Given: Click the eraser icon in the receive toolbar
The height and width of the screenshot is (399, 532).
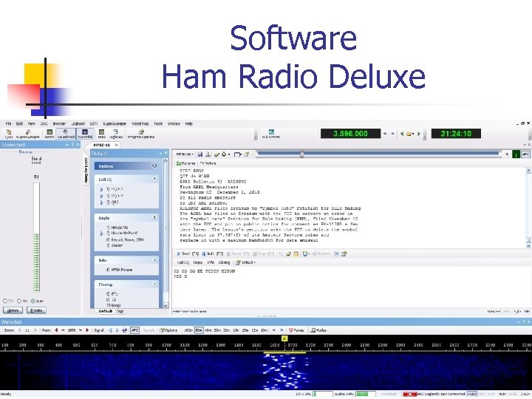Looking at the screenshot, I should [216, 154].
